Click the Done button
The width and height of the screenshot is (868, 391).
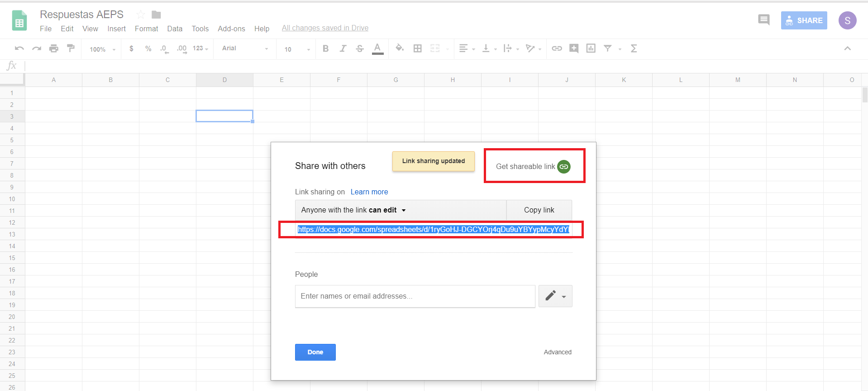click(x=315, y=352)
